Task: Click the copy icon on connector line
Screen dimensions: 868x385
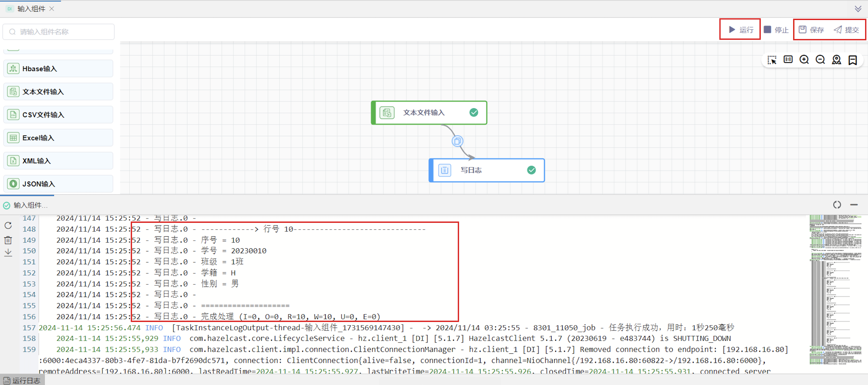Action: pyautogui.click(x=457, y=141)
